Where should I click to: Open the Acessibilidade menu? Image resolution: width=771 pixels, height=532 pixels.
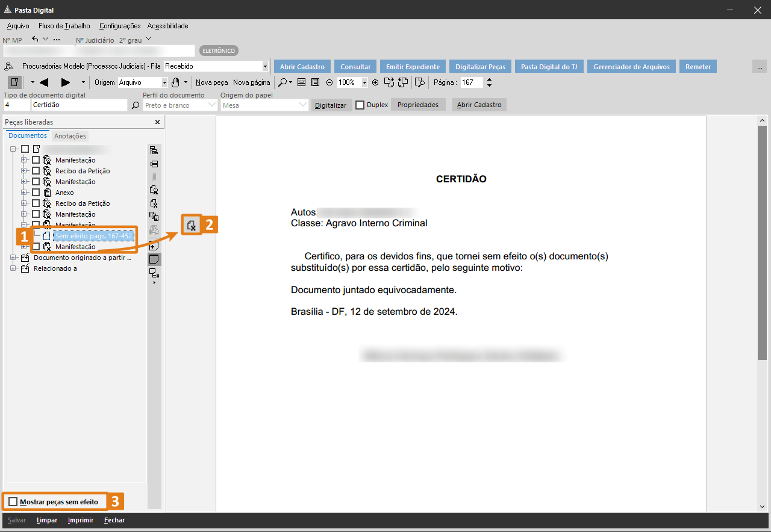tap(168, 26)
